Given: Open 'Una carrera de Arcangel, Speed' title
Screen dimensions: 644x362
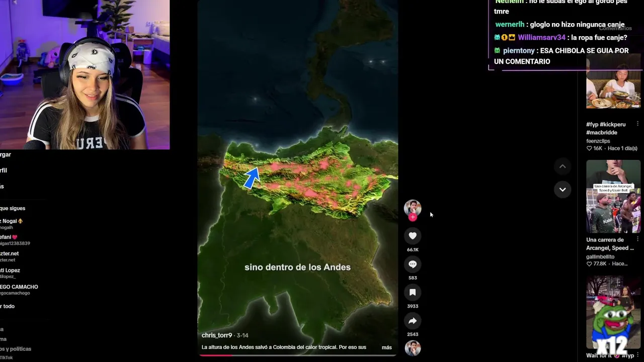Looking at the screenshot, I should click(610, 244).
